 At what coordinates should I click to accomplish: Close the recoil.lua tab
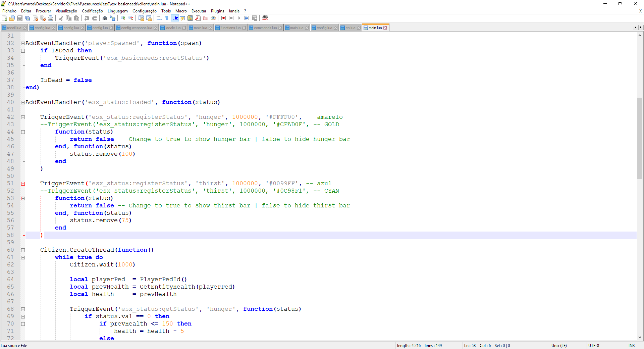[25, 28]
